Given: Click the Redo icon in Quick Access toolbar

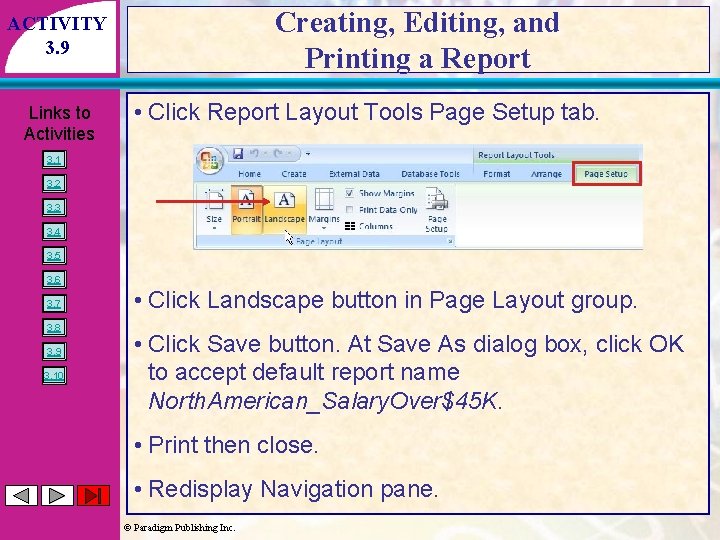Looking at the screenshot, I should point(278,153).
